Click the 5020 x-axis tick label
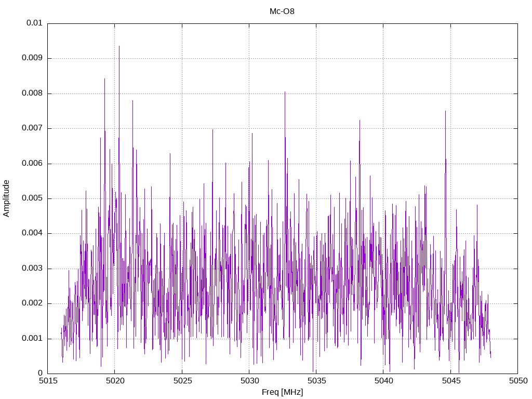The height and width of the screenshot is (399, 532). [x=115, y=381]
